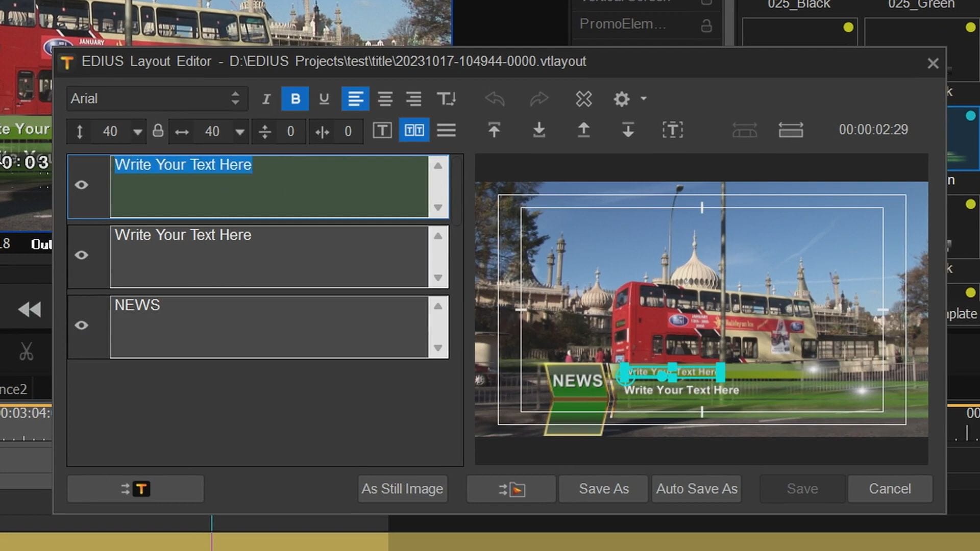
Task: Click the Save As button
Action: (603, 489)
